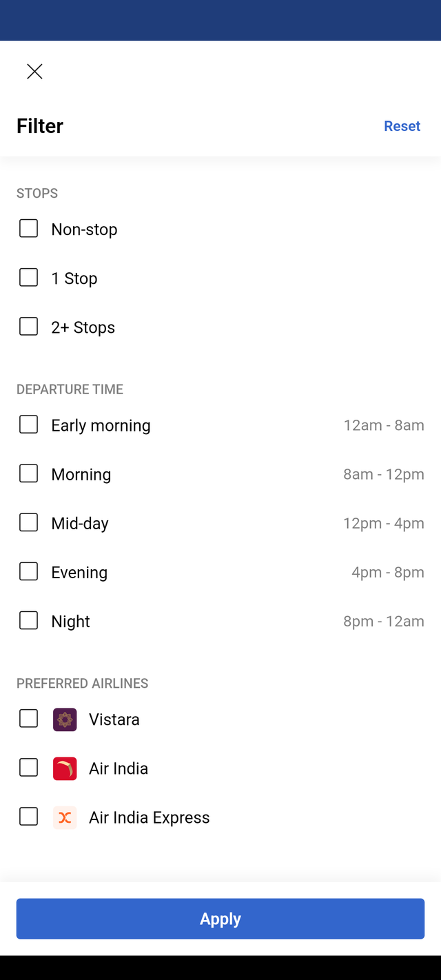Enable the Evening departure checkbox
Screen dimensions: 441x980
(x=28, y=571)
